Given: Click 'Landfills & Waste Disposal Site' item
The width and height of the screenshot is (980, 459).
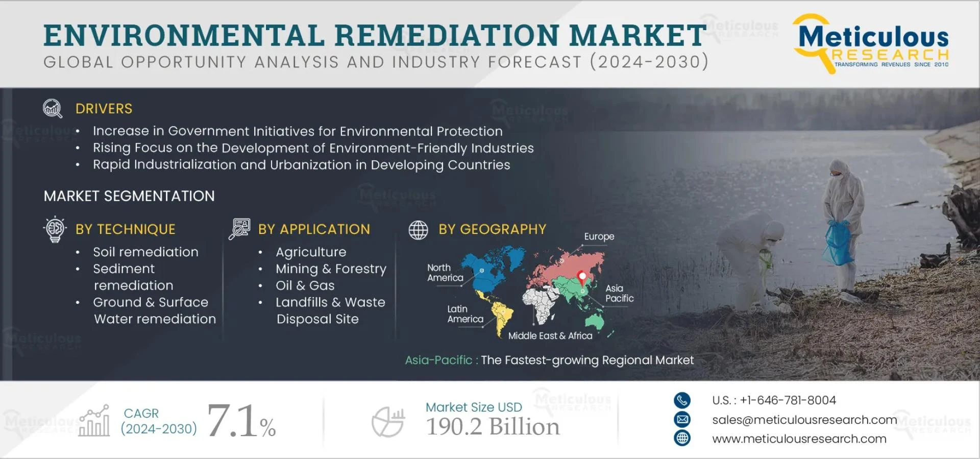Looking at the screenshot, I should pos(330,310).
